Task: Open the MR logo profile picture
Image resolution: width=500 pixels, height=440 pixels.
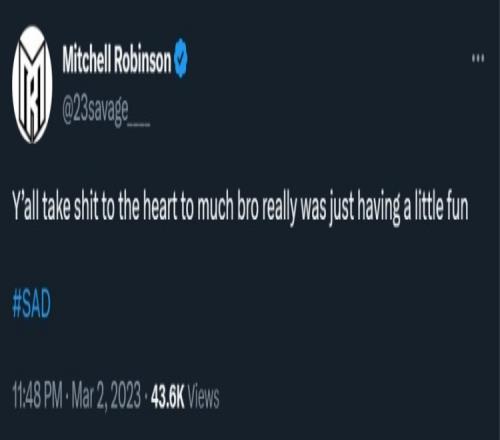Action: click(32, 84)
